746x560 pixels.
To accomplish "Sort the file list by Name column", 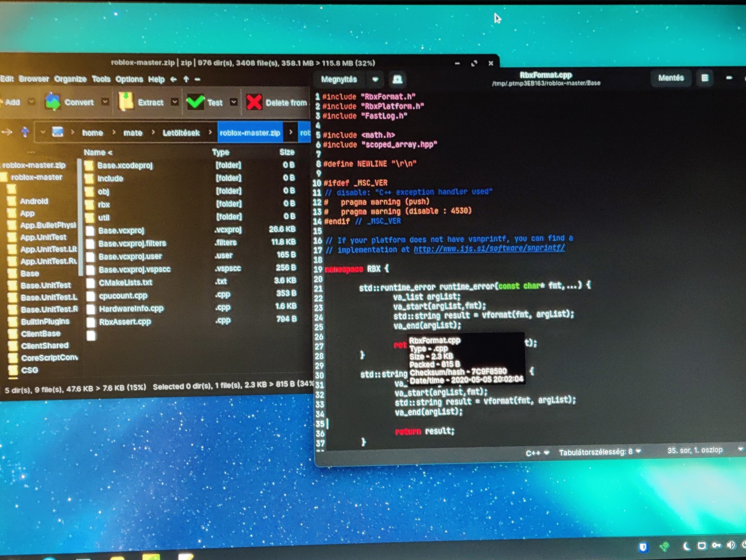I will [98, 153].
